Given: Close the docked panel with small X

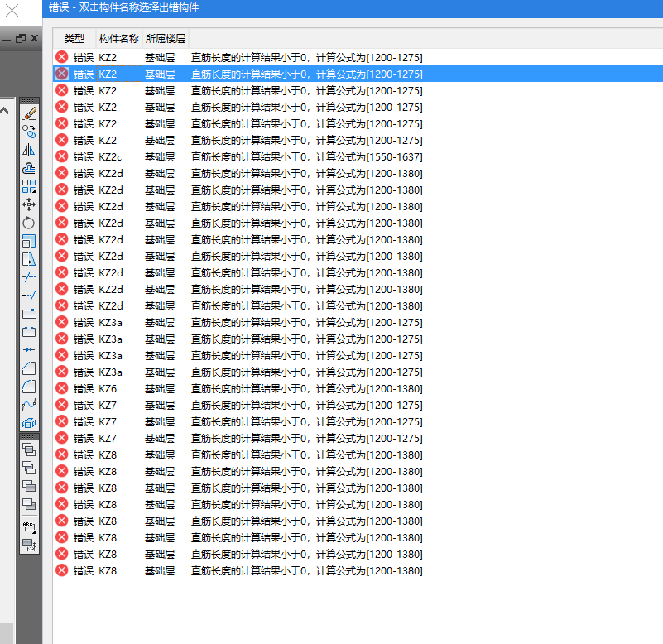Looking at the screenshot, I should [x=34, y=38].
